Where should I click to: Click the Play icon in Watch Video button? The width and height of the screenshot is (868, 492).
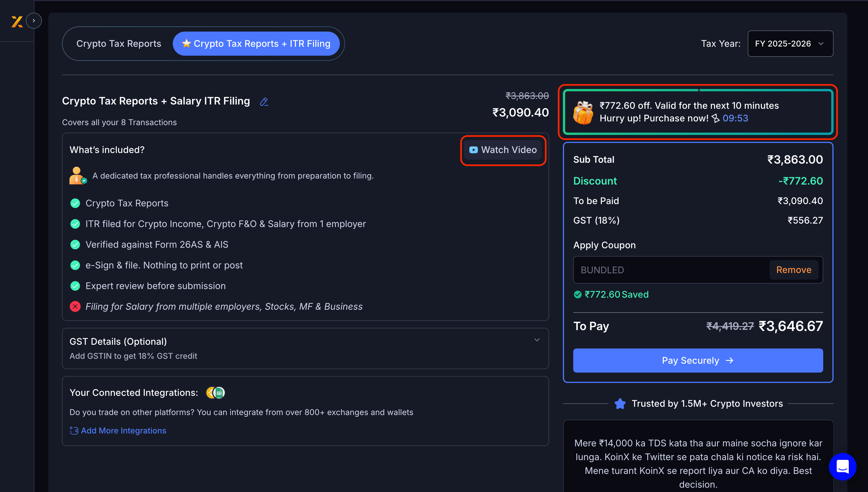tap(473, 150)
